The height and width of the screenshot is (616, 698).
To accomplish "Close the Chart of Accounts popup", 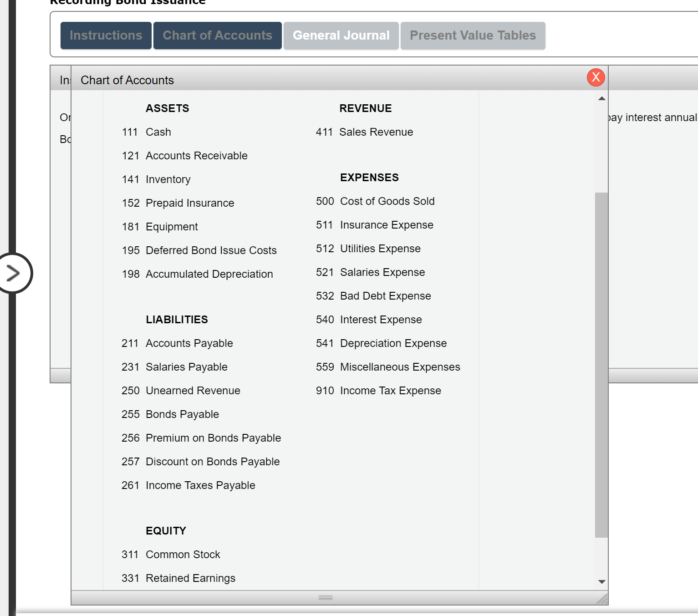I will pos(596,77).
